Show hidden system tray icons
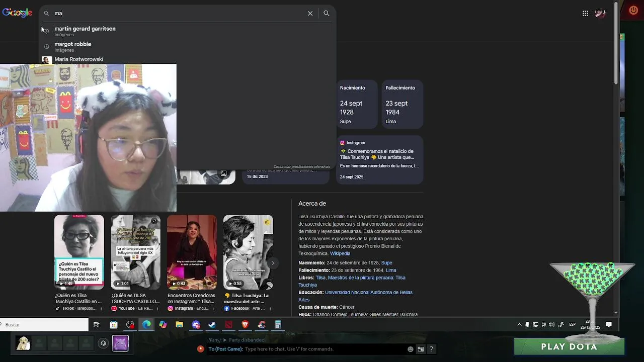 (519, 325)
